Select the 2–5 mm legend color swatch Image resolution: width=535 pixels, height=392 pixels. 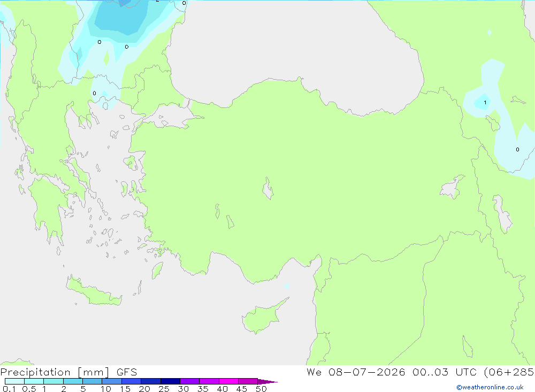(73, 381)
